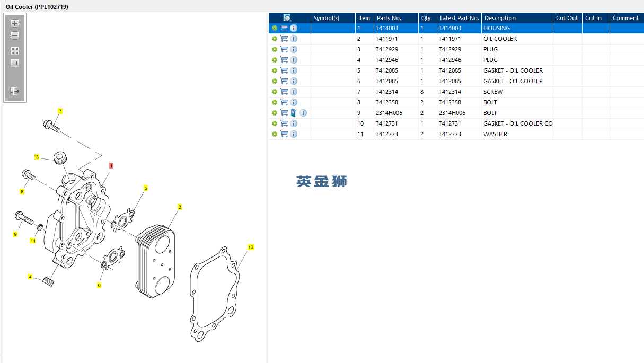Viewport: 644px width, 363px height.
Task: Open info for BOLT T412358
Action: (x=294, y=102)
